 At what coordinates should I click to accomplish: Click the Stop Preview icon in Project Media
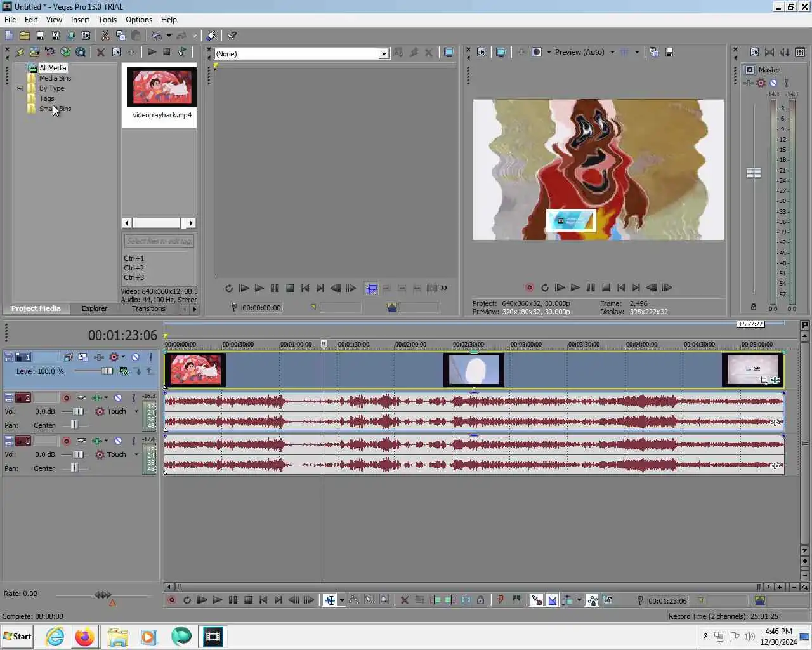pos(167,52)
